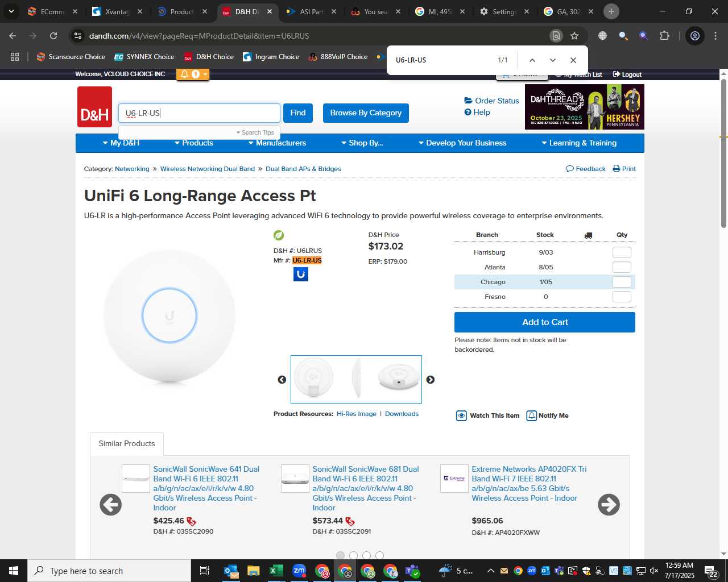The width and height of the screenshot is (728, 582).
Task: Open Chrome profile avatar
Action: click(x=695, y=36)
